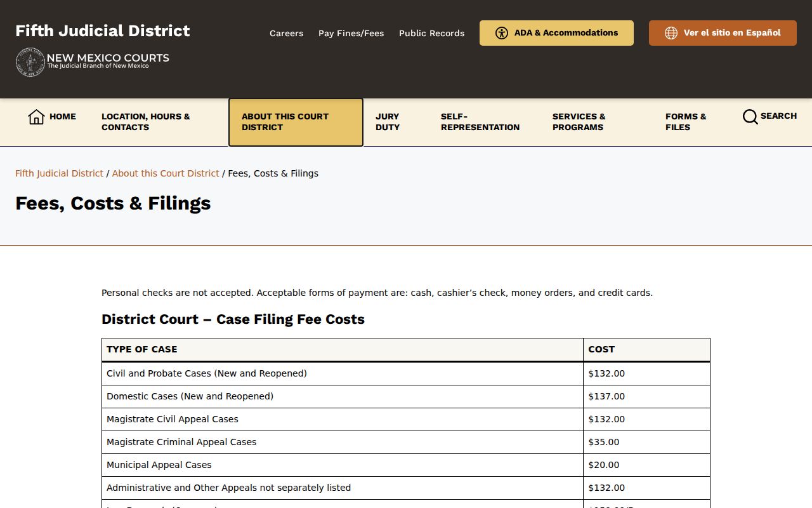Click the Fifth Judicial District site title
The height and width of the screenshot is (508, 812).
click(x=103, y=30)
